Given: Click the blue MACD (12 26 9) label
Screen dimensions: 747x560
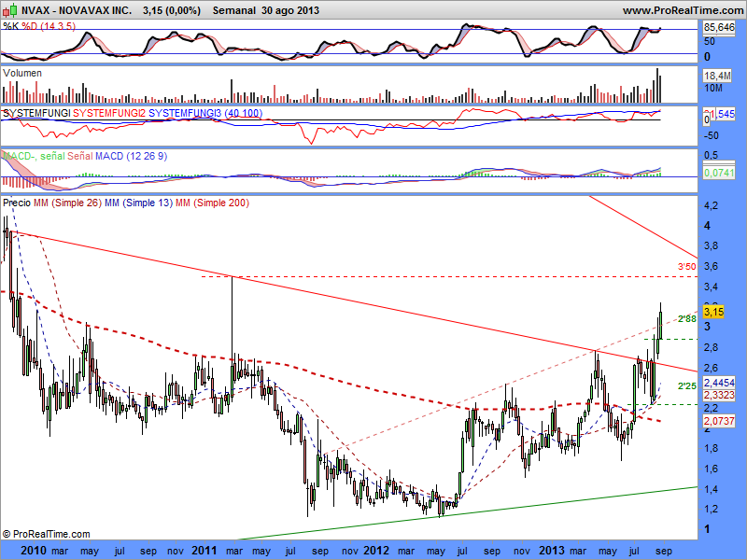Looking at the screenshot, I should coord(131,156).
